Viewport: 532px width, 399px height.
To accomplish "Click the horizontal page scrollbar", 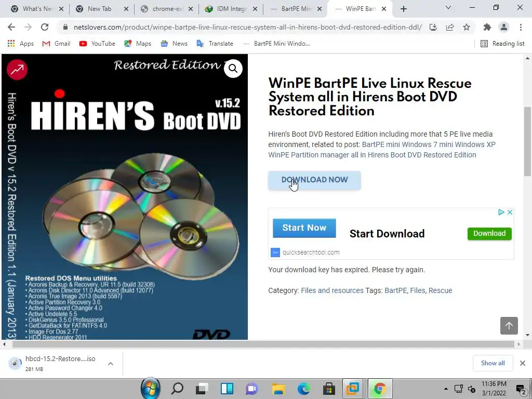I will tap(263, 344).
